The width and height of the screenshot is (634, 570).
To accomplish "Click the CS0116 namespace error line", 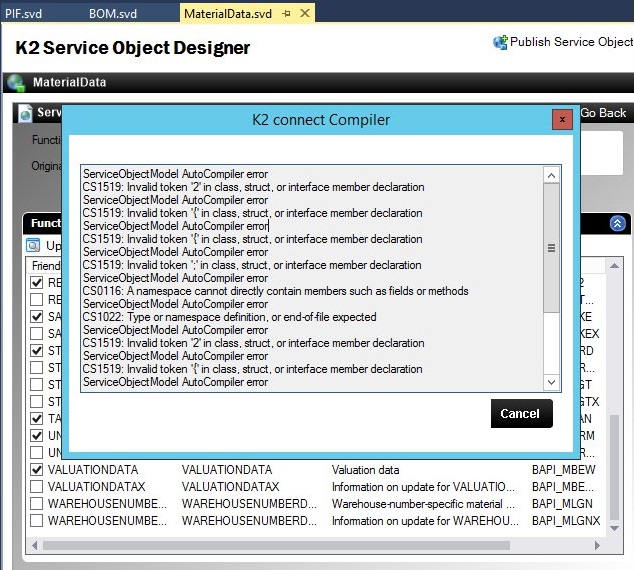I will coord(275,291).
